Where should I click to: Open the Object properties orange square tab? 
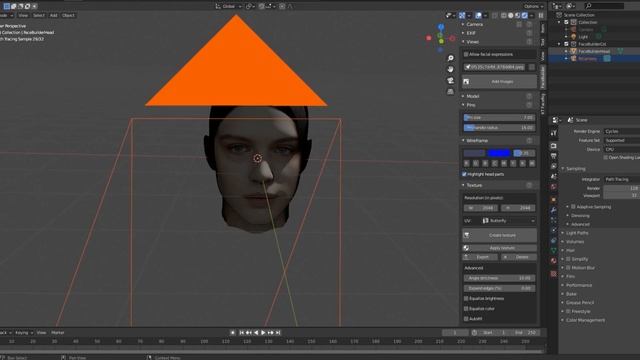click(x=553, y=200)
